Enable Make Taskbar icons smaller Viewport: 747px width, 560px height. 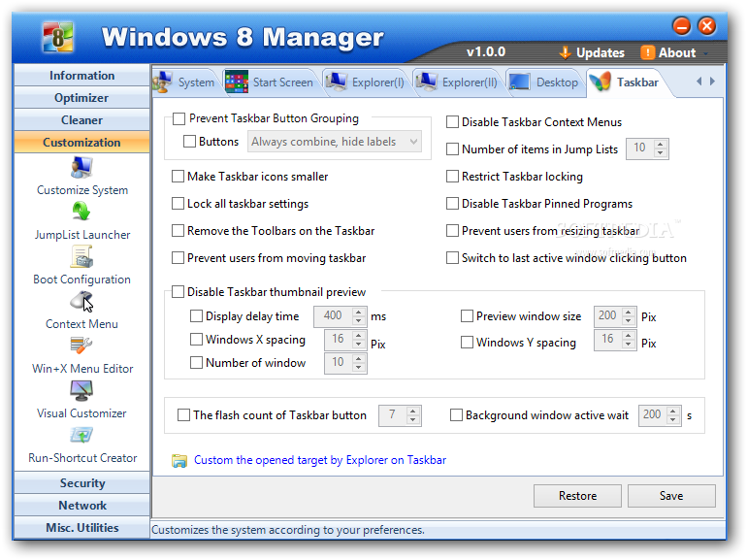[178, 177]
